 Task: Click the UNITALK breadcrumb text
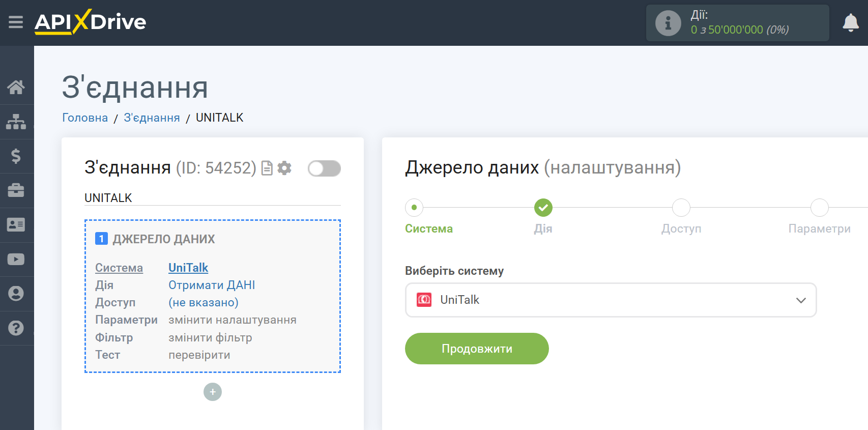(x=220, y=118)
